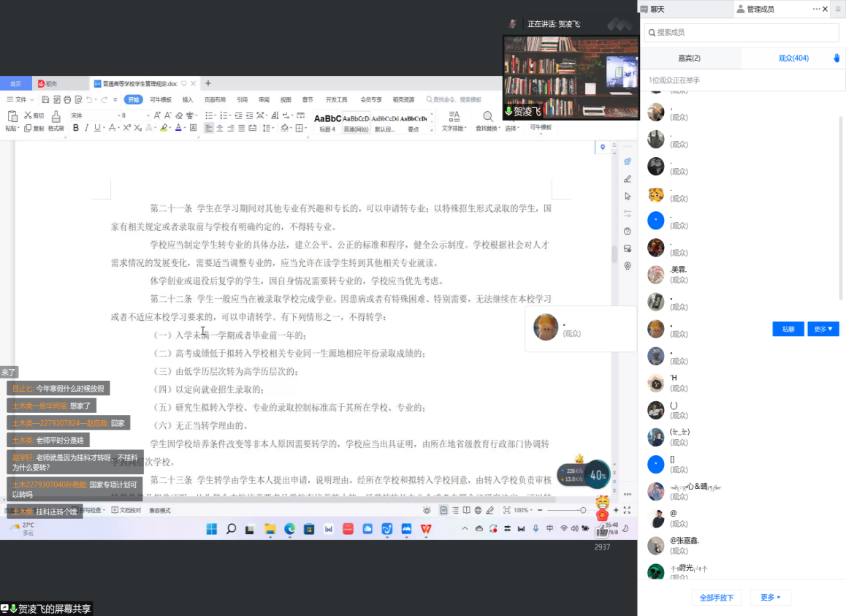The height and width of the screenshot is (616, 846).
Task: Expand the 更多 dropdown next to 私聊
Action: 823,329
